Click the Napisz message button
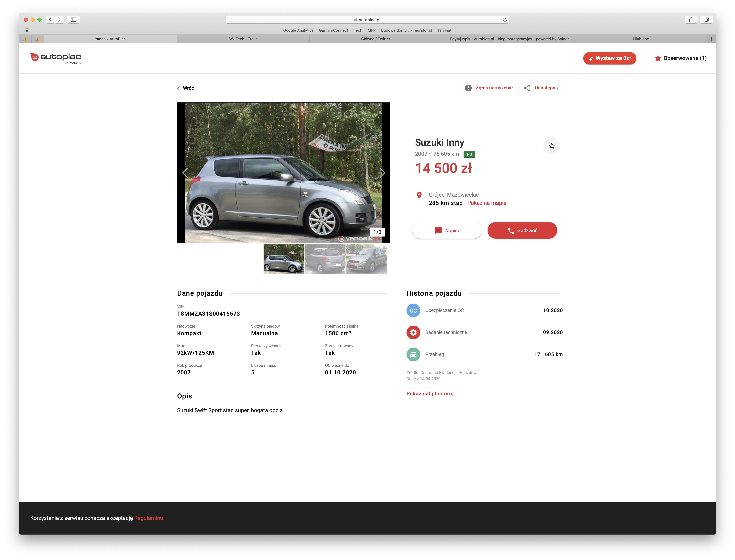Screen dimensions: 735x560 click(447, 230)
